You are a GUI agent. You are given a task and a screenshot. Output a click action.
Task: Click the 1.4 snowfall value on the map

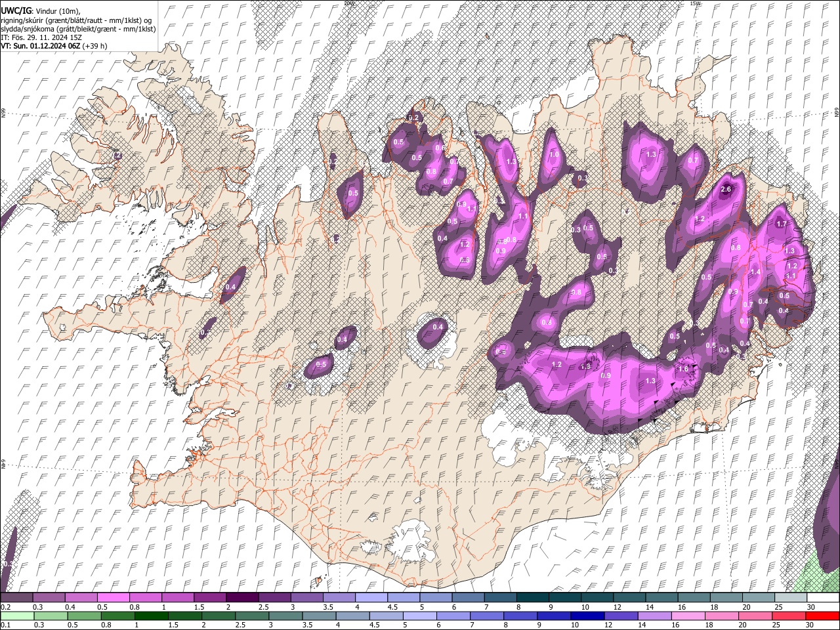(x=755, y=272)
